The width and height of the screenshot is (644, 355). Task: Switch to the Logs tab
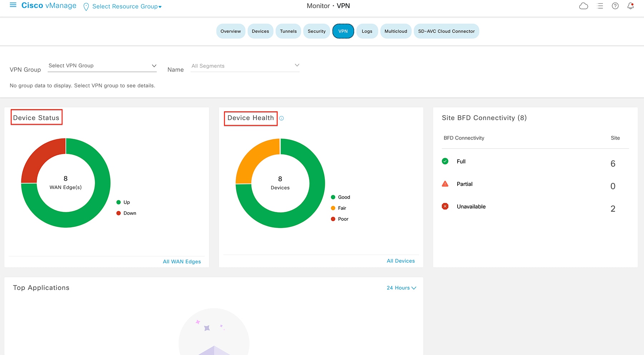367,31
